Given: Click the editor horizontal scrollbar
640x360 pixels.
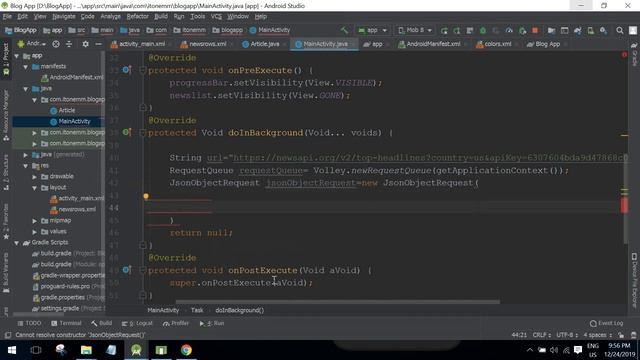Looking at the screenshot, I should (338, 302).
